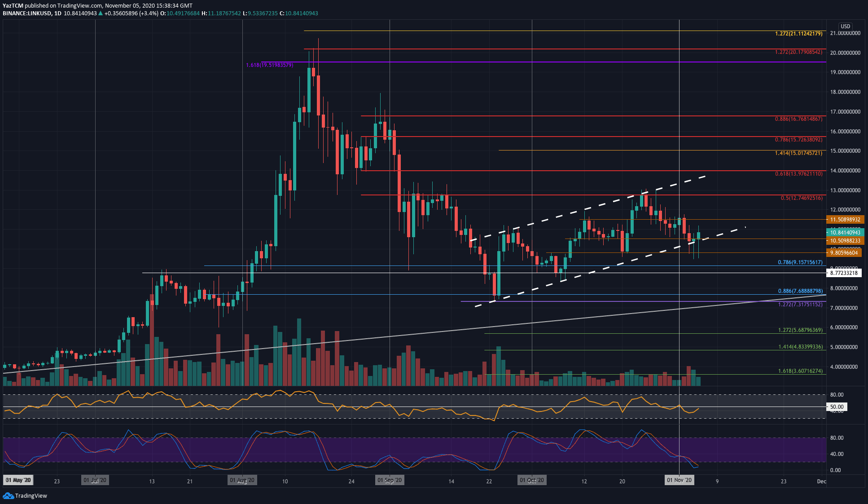Click the H:11.18767542 high value
Viewport: 868px width, 504px height.
click(221, 13)
